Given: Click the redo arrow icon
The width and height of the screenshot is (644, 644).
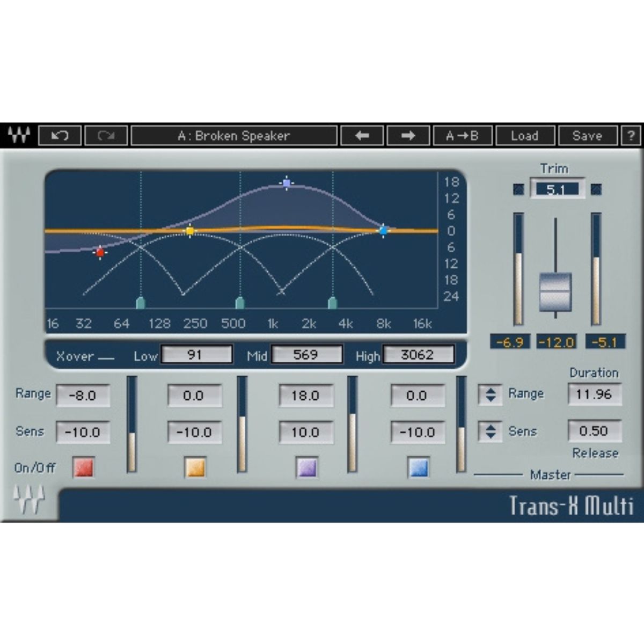Looking at the screenshot, I should click(106, 135).
